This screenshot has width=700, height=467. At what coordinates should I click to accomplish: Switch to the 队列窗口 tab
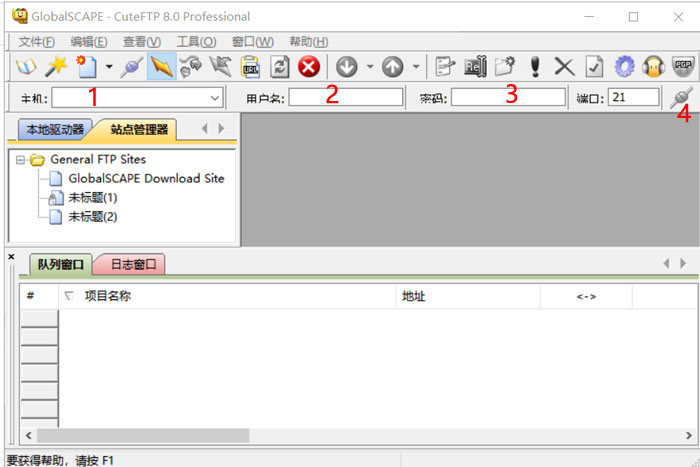click(60, 265)
